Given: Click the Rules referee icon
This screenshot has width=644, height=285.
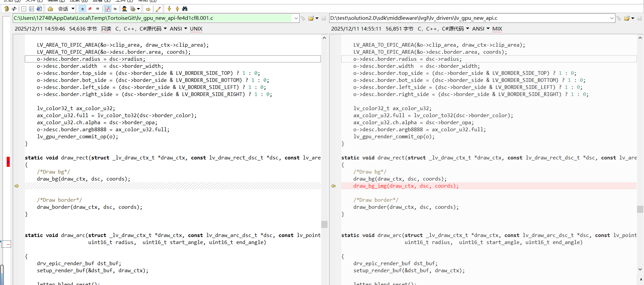Looking at the screenshot, I should (125, 9).
